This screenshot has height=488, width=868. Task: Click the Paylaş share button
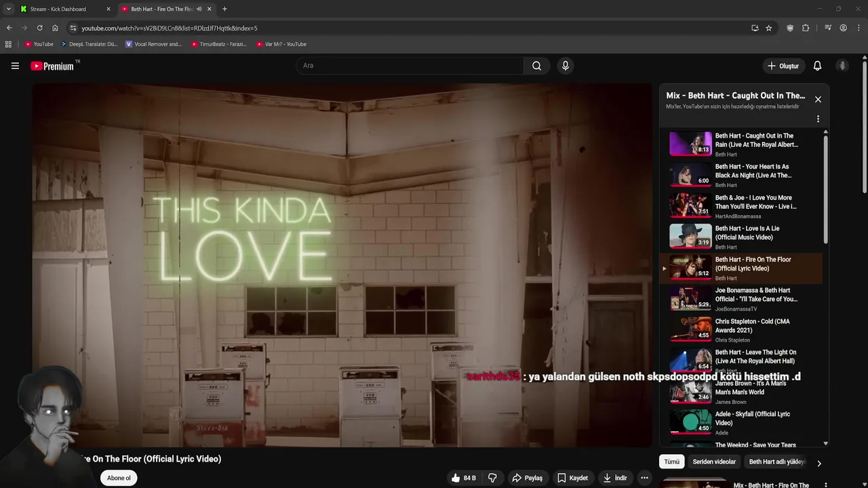527,478
